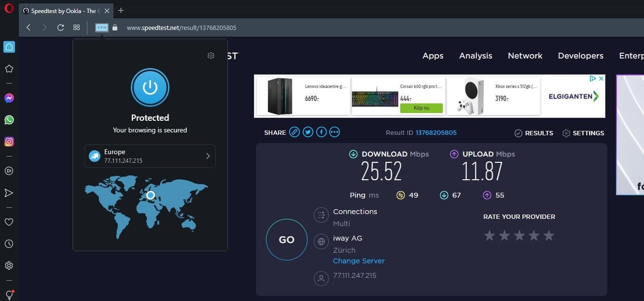Open Messenger in the sidebar

[x=9, y=98]
